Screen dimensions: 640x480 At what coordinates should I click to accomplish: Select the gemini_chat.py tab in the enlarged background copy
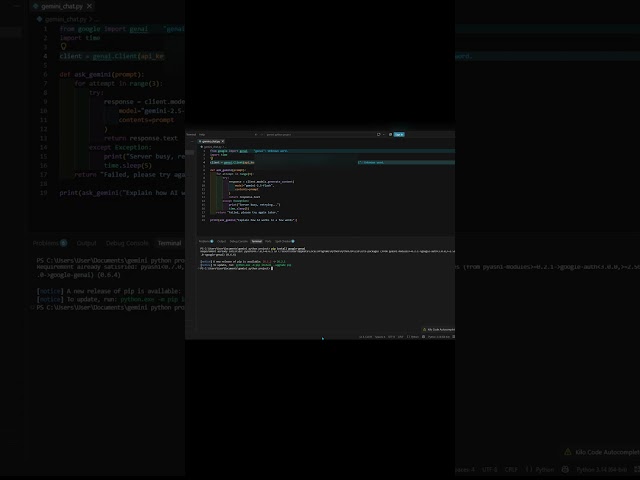(x=62, y=6)
